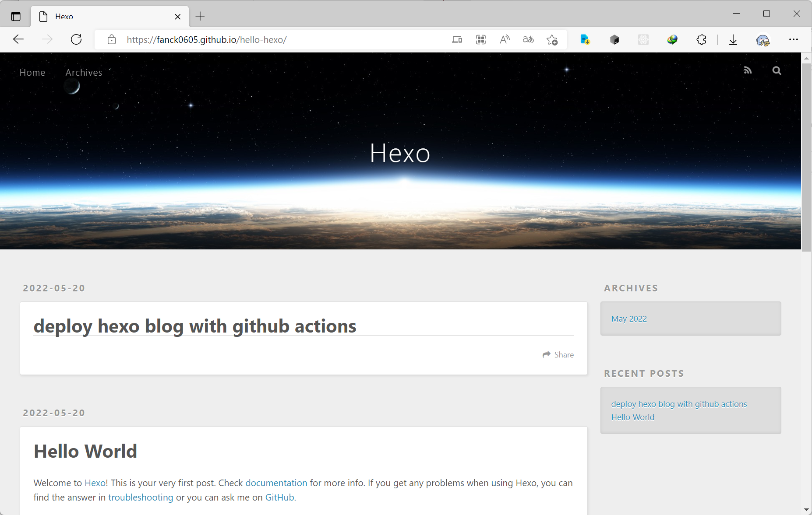The height and width of the screenshot is (515, 812).
Task: Select the Home navigation item
Action: [x=32, y=73]
